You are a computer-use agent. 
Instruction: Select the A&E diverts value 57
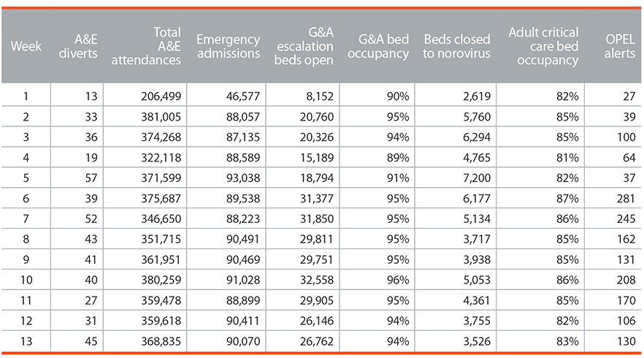click(x=91, y=178)
